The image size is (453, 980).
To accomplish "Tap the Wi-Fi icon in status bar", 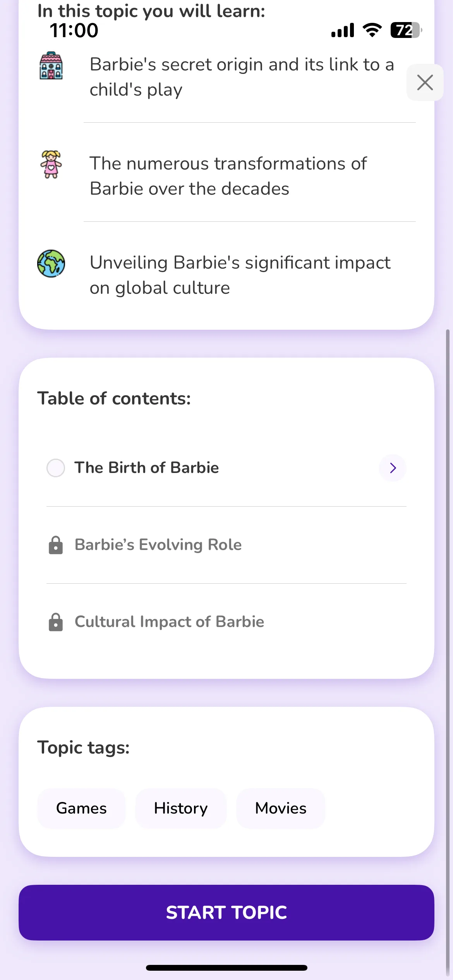I will [x=372, y=30].
